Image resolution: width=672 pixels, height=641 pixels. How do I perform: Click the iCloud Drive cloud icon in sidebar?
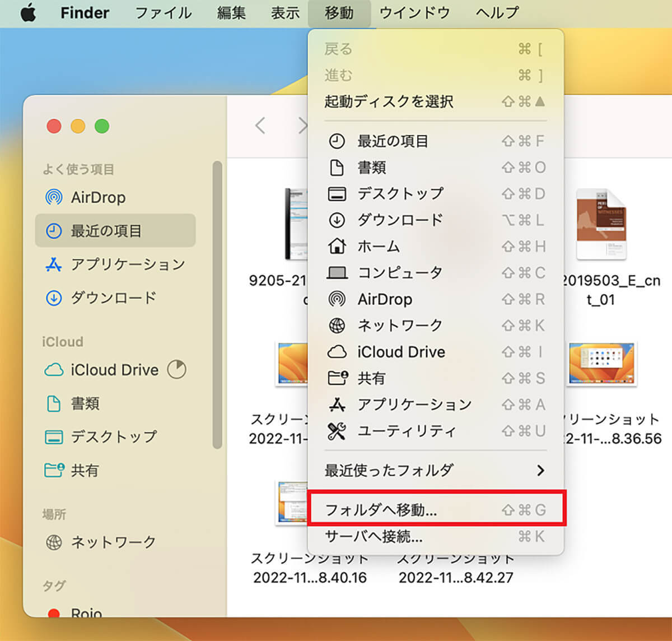coord(54,370)
